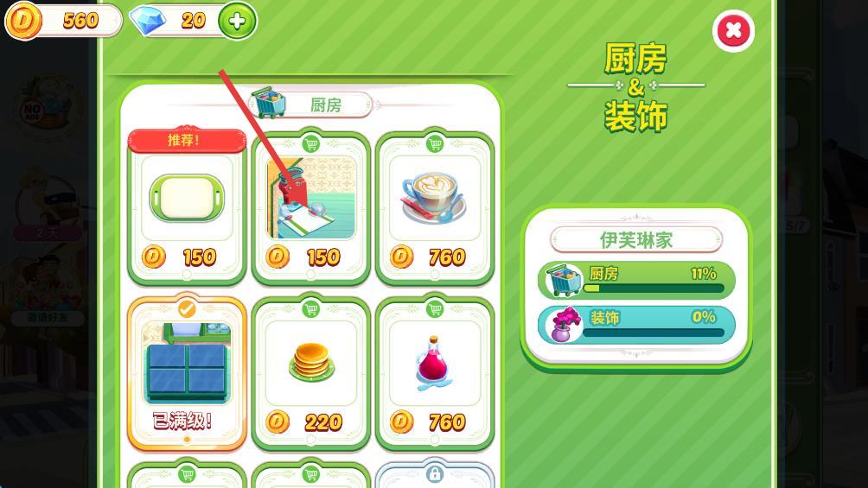868x488 pixels.
Task: Click the 220 price under pancakes
Action: 323,422
